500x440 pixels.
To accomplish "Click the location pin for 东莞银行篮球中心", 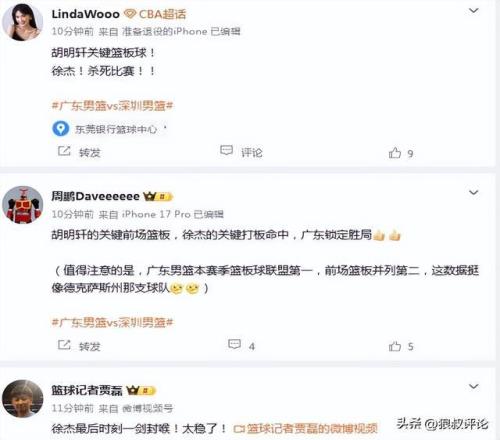I will [x=61, y=129].
